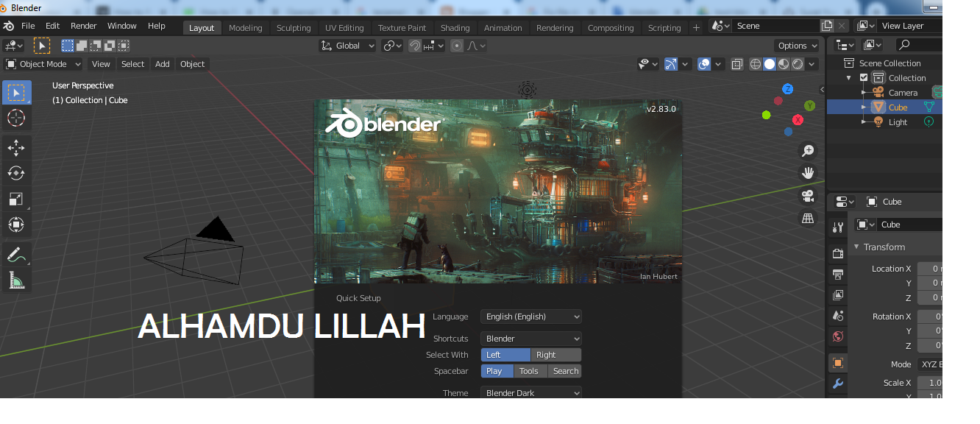Click the Z axis of navigation gizmo
Image resolution: width=980 pixels, height=424 pixels.
787,89
